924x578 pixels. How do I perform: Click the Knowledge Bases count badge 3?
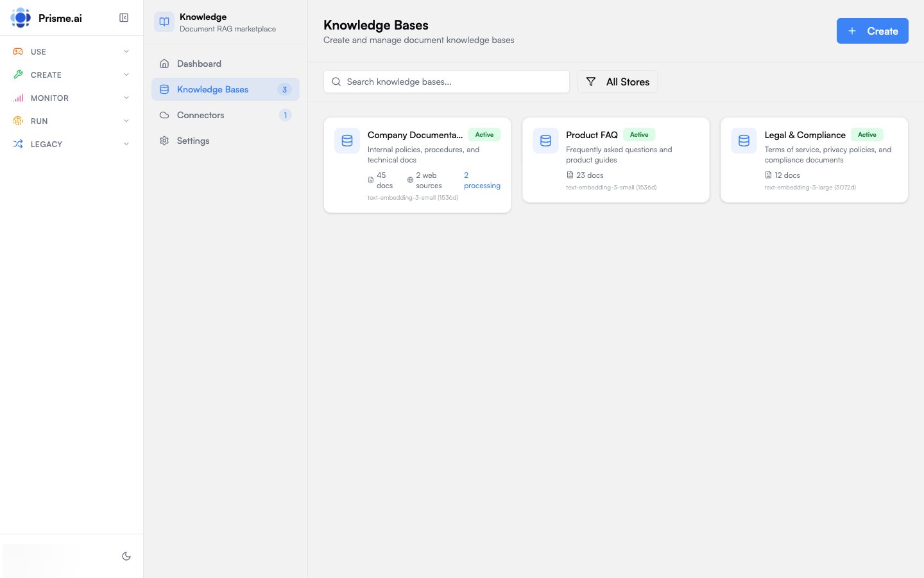pos(285,89)
